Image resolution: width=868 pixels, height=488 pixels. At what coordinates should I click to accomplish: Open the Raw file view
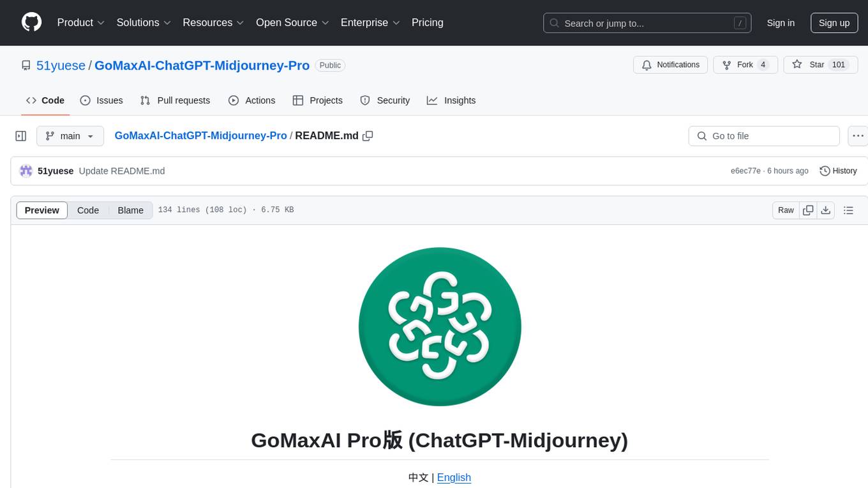786,210
